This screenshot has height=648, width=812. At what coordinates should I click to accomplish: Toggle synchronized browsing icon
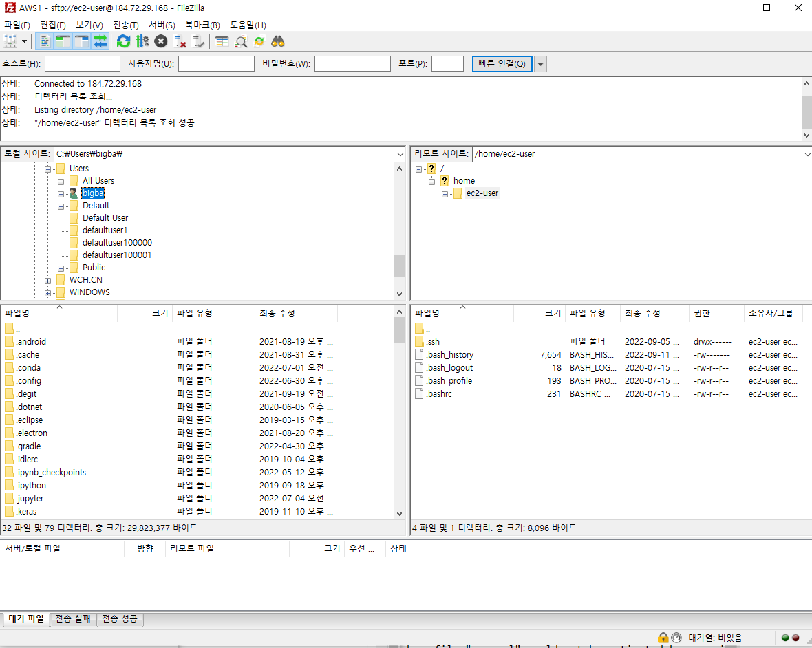pos(259,41)
